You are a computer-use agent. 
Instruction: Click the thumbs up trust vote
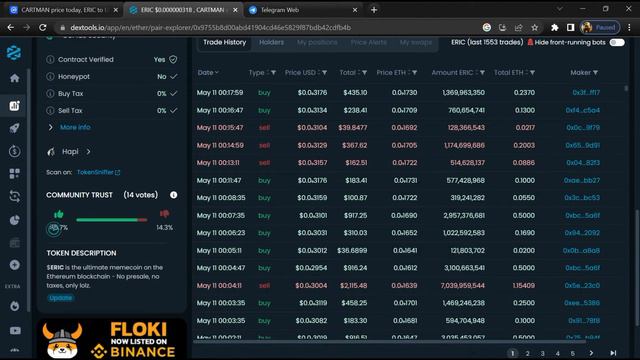(59, 214)
